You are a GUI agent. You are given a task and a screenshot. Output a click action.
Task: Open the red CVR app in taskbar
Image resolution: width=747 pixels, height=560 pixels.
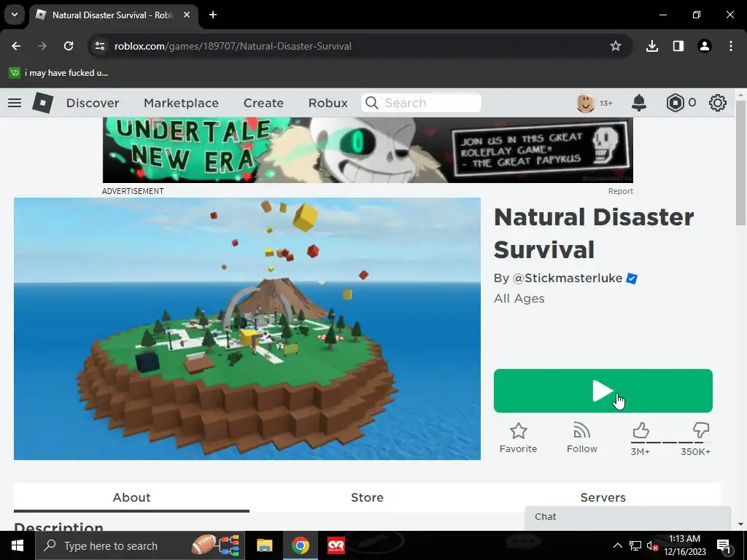(x=336, y=545)
